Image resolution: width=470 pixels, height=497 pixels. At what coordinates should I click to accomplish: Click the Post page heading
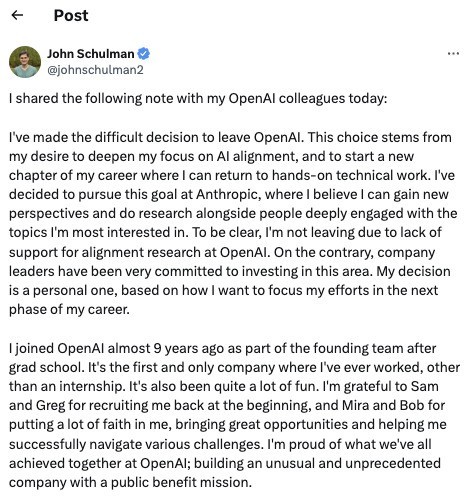click(71, 15)
